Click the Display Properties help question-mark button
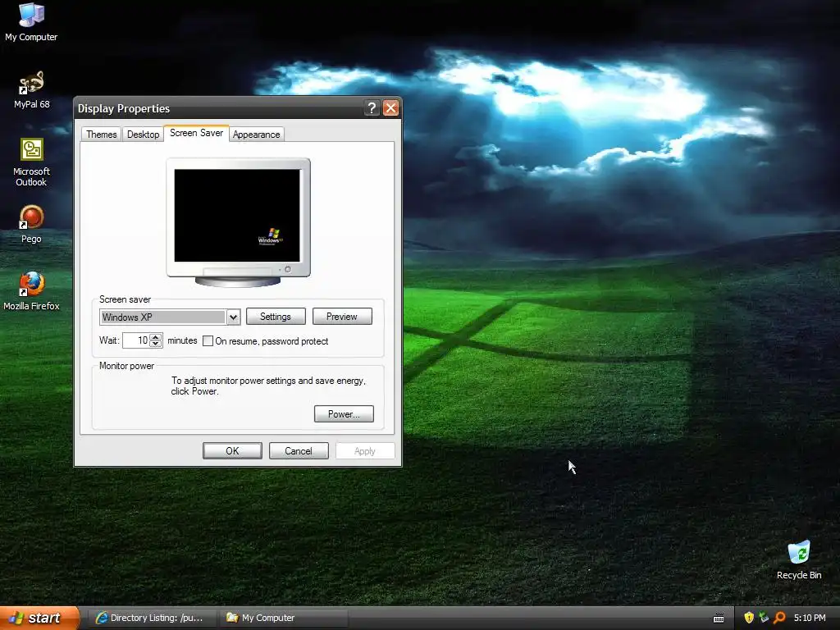Screen dimensions: 840x630 (372, 108)
